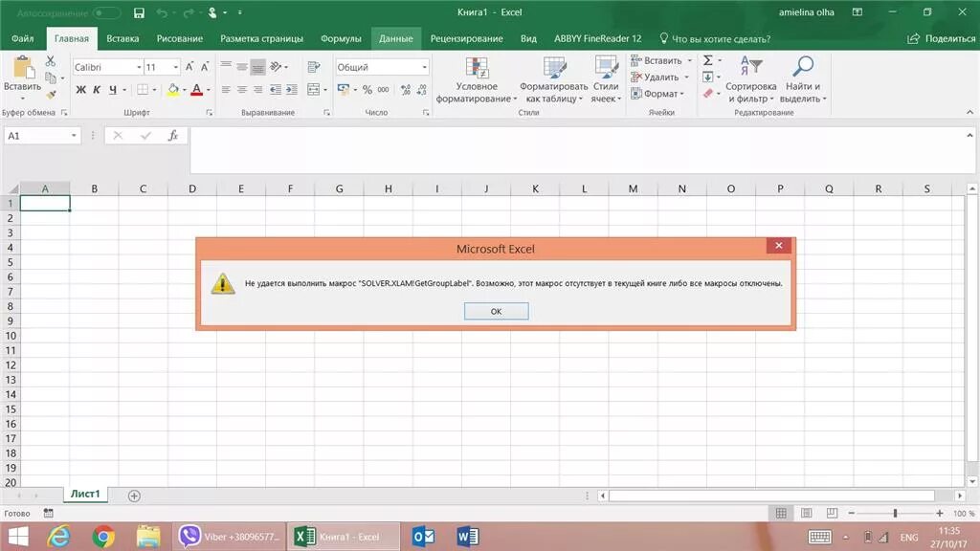This screenshot has height=551, width=980.
Task: Toggle middle vertical alignment
Action: 242,67
